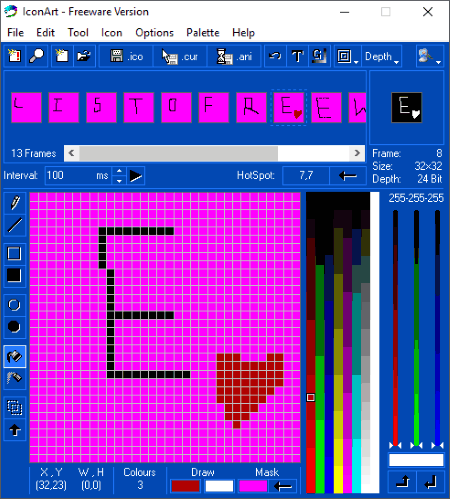Create a new icon file
450x499 pixels.
[x=15, y=56]
